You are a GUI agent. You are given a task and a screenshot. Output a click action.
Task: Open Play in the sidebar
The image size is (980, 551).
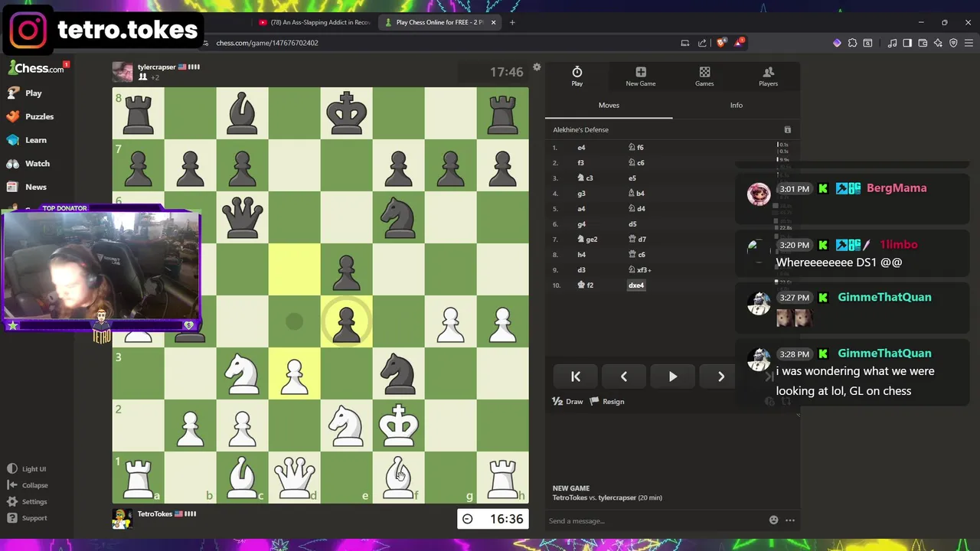[x=24, y=93]
